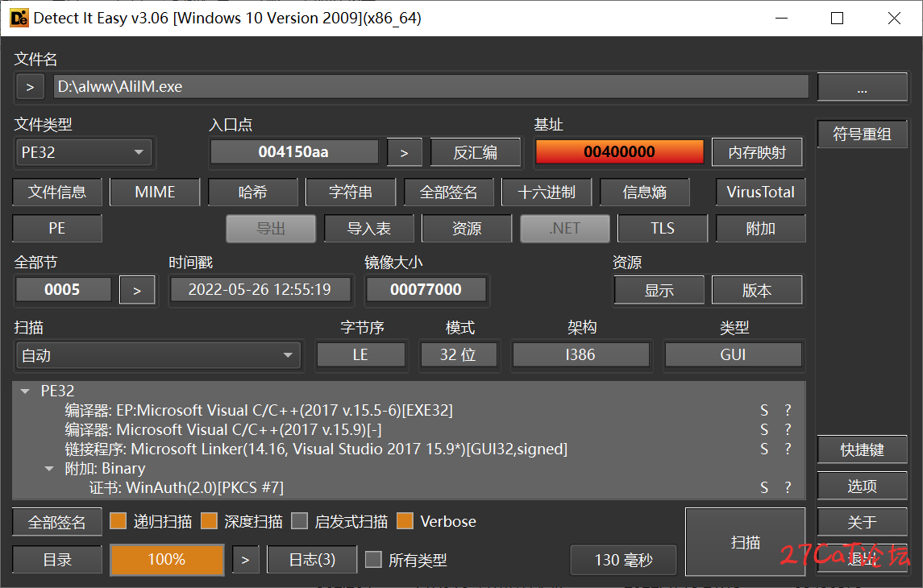
Task: Click the 目录 directory button
Action: pyautogui.click(x=57, y=560)
